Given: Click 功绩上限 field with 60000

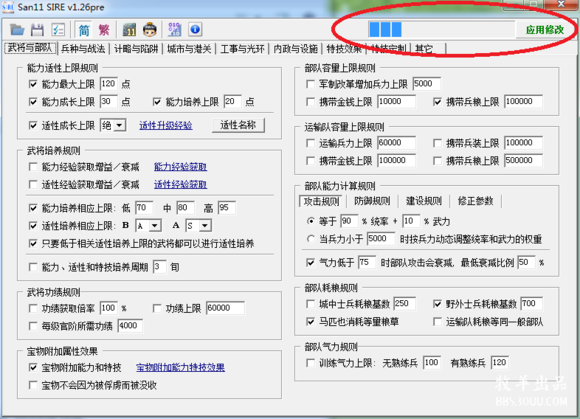Looking at the screenshot, I should point(225,308).
